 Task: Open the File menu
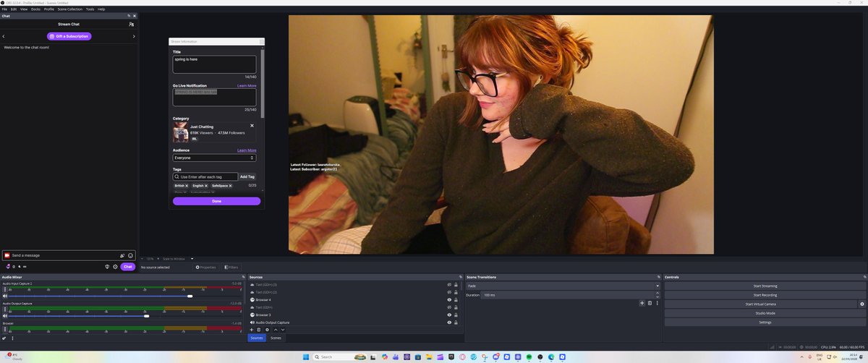click(4, 9)
